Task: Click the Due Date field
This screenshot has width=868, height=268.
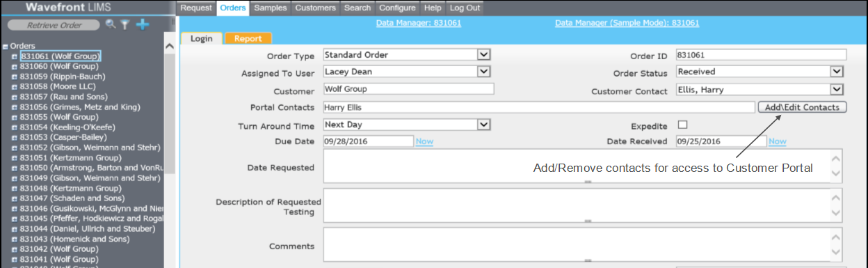Action: (368, 141)
